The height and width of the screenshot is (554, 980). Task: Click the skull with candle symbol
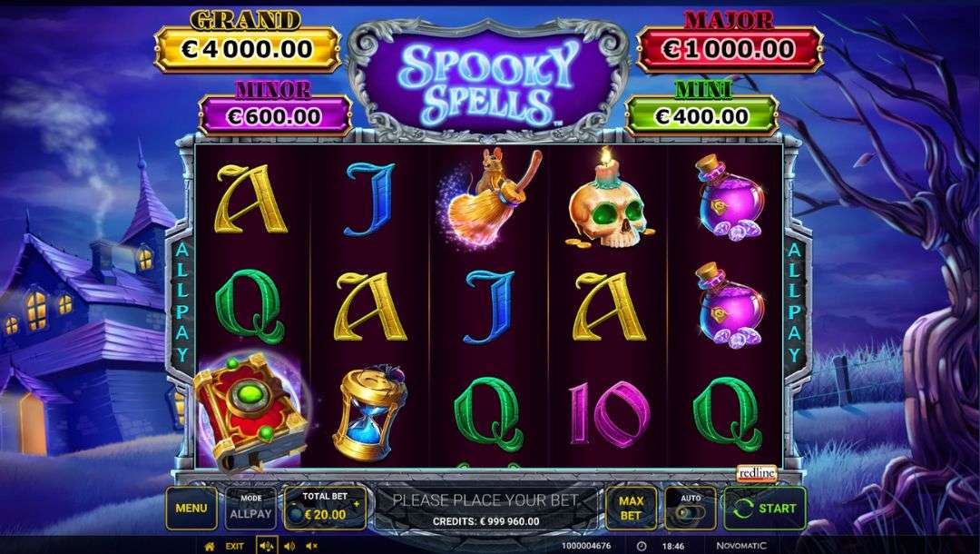coord(609,199)
